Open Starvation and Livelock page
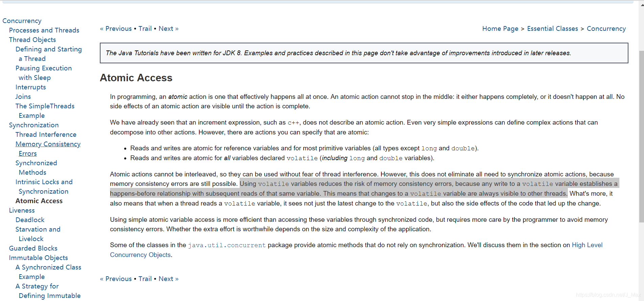Viewport: 644px width, 301px height. click(x=38, y=234)
